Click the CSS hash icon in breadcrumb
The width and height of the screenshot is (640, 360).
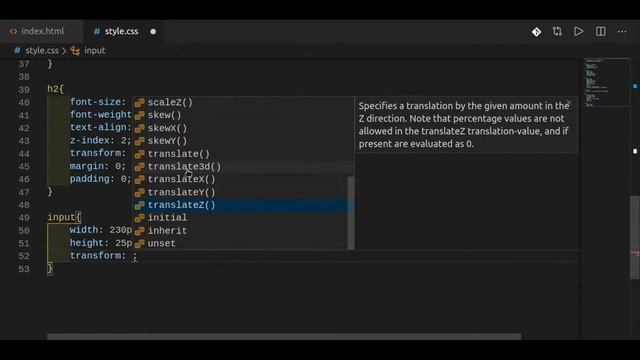pos(17,51)
